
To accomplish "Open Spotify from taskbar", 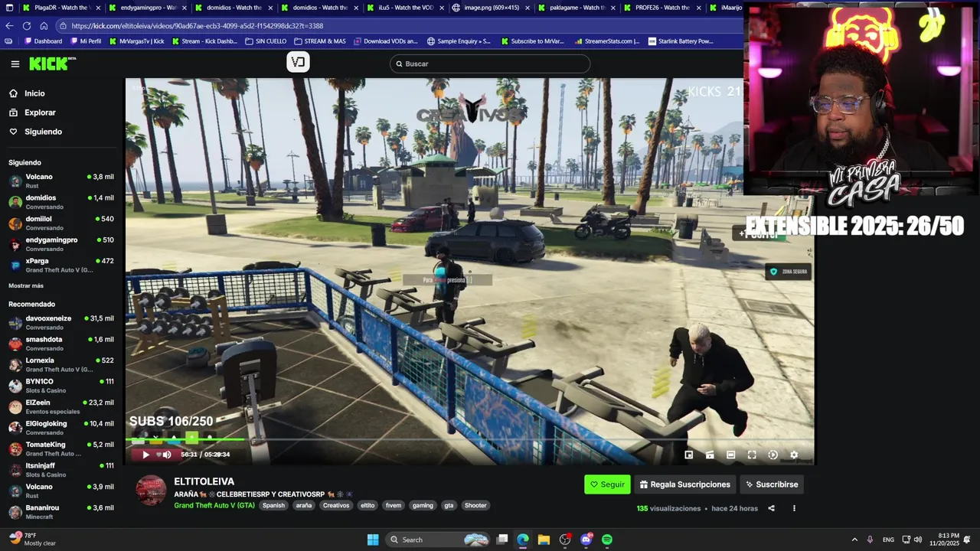I will click(607, 540).
